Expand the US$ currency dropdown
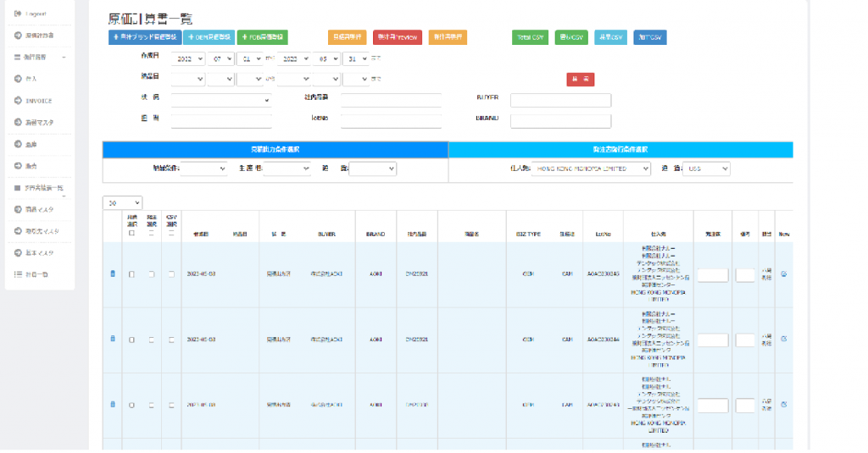The width and height of the screenshot is (868, 453). click(706, 168)
